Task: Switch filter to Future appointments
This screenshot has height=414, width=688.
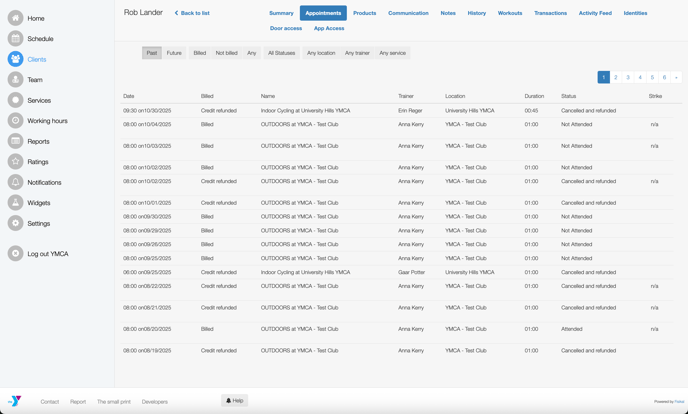Action: click(x=174, y=53)
